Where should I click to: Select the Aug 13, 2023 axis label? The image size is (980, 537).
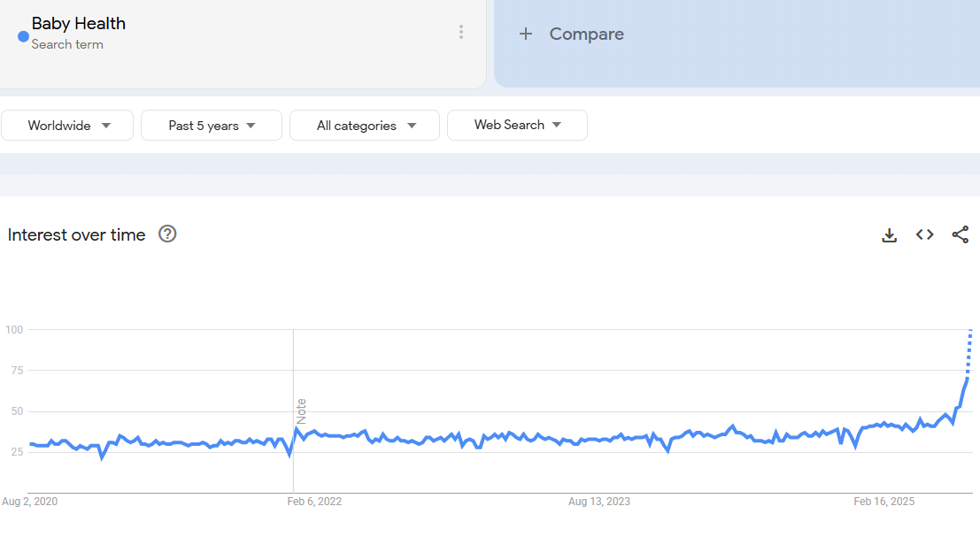click(599, 502)
